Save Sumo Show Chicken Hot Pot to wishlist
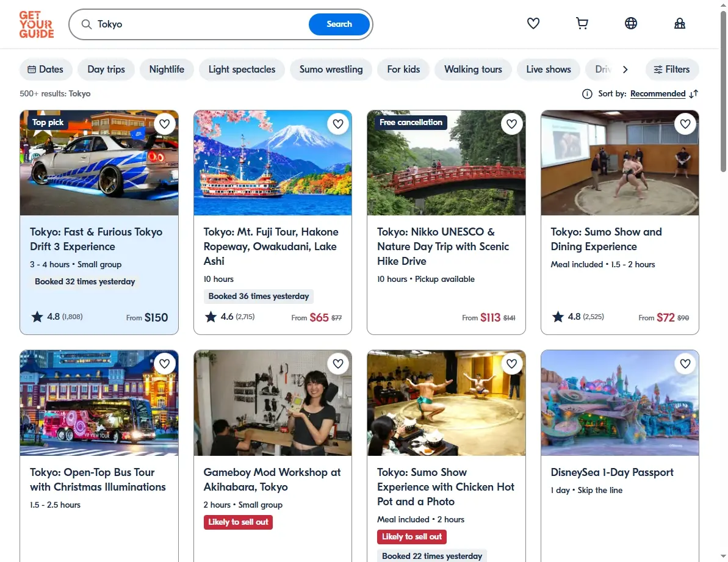The width and height of the screenshot is (728, 562). point(511,364)
